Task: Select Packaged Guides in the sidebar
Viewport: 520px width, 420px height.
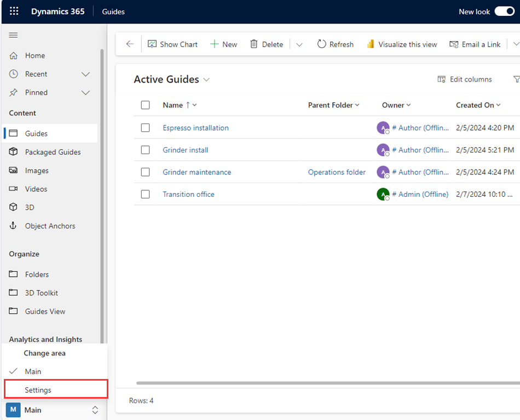Action: (x=48, y=151)
